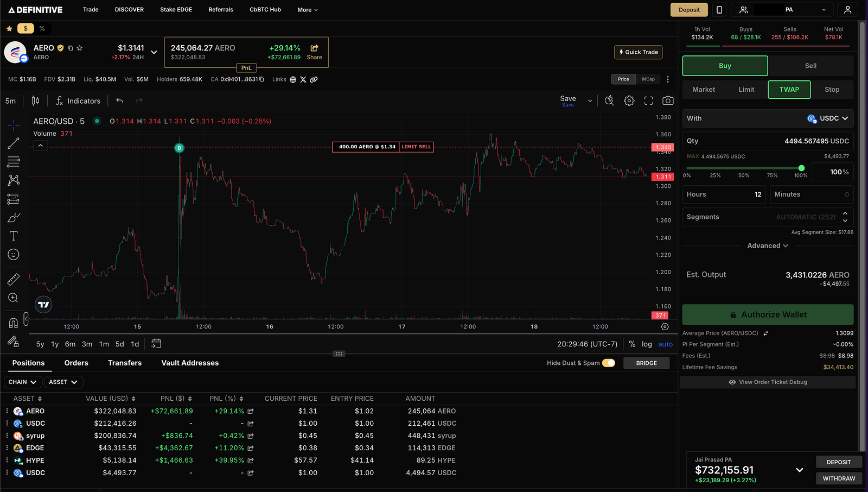868x492 pixels.
Task: Expand the AERO price details chevron
Action: coord(154,52)
